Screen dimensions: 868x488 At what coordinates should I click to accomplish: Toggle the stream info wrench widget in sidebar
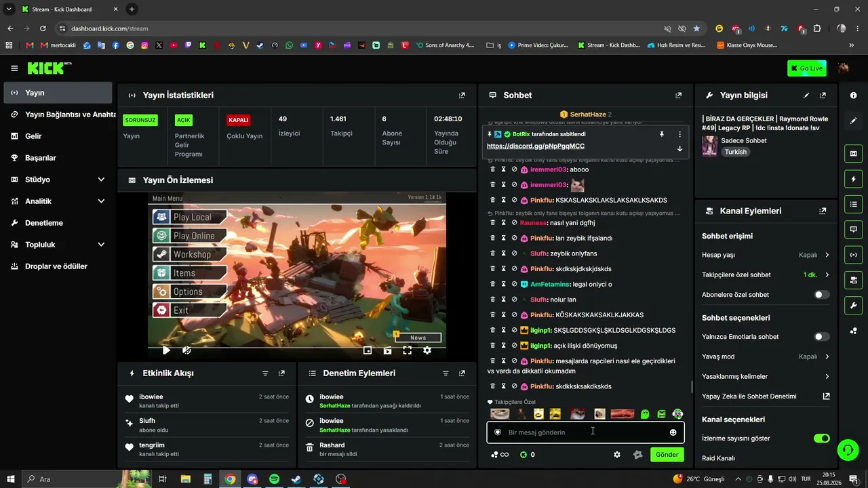point(853,305)
